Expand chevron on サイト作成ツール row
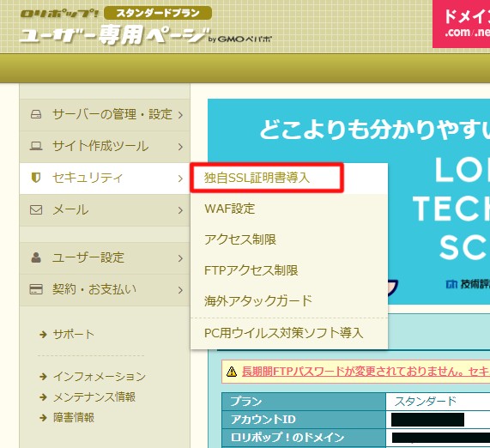This screenshot has width=490, height=448. (x=180, y=147)
